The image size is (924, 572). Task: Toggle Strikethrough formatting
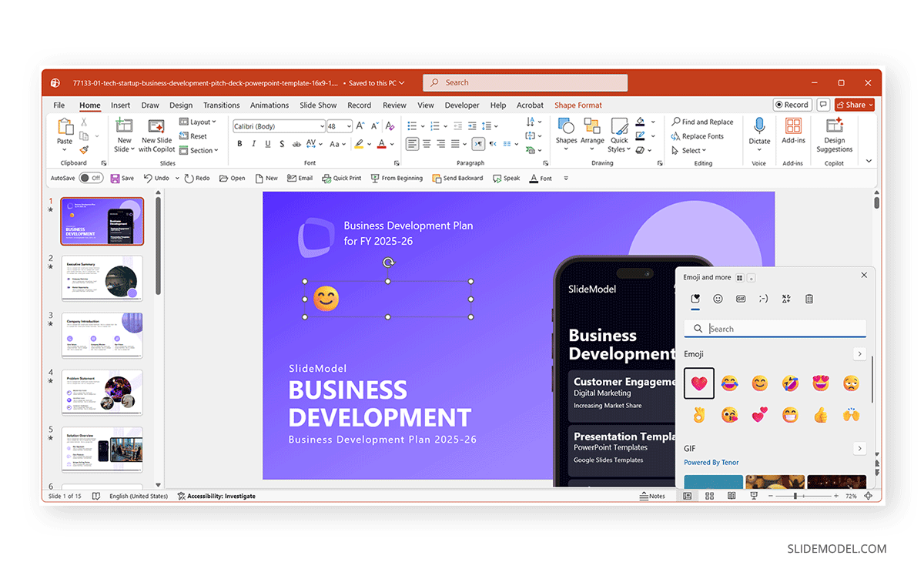point(297,144)
